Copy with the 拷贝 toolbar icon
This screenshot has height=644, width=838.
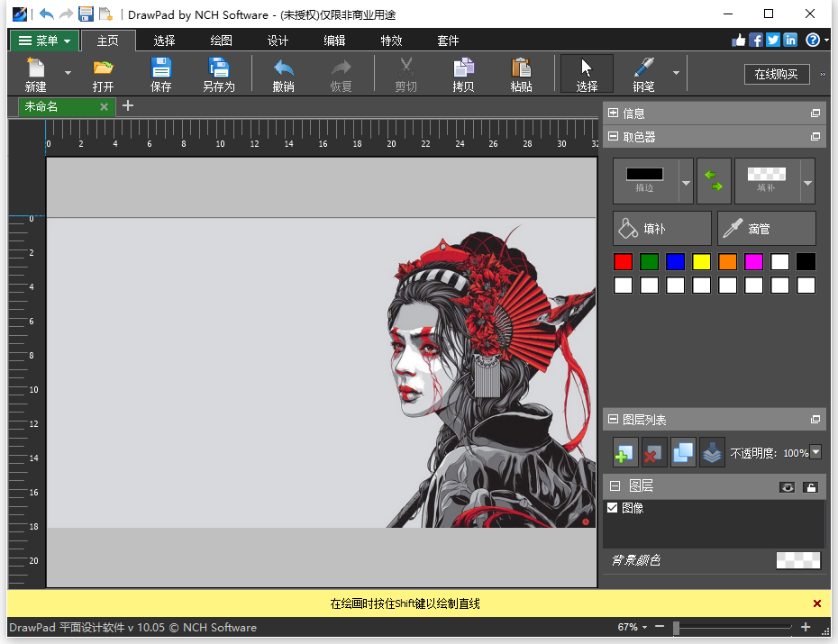[x=463, y=74]
